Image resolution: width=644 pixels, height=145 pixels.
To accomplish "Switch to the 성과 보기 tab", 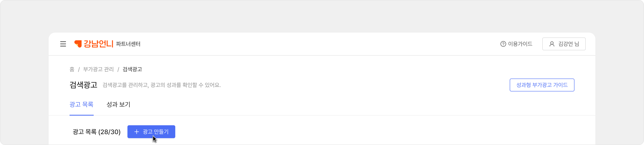I will tap(119, 105).
